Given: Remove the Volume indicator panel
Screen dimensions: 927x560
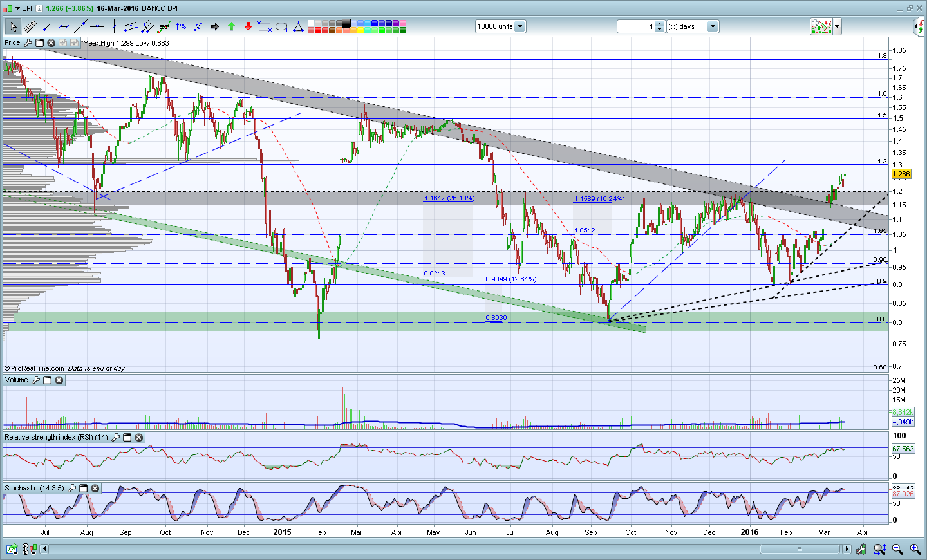Looking at the screenshot, I should pyautogui.click(x=59, y=380).
